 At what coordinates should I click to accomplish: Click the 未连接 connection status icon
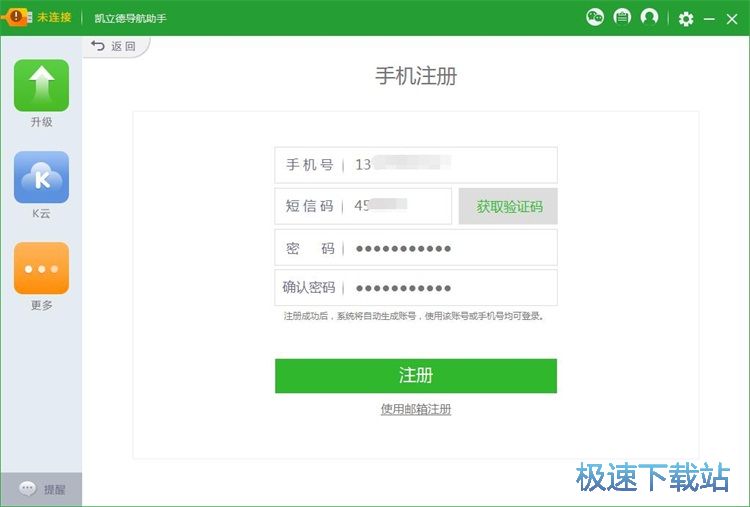(17, 17)
